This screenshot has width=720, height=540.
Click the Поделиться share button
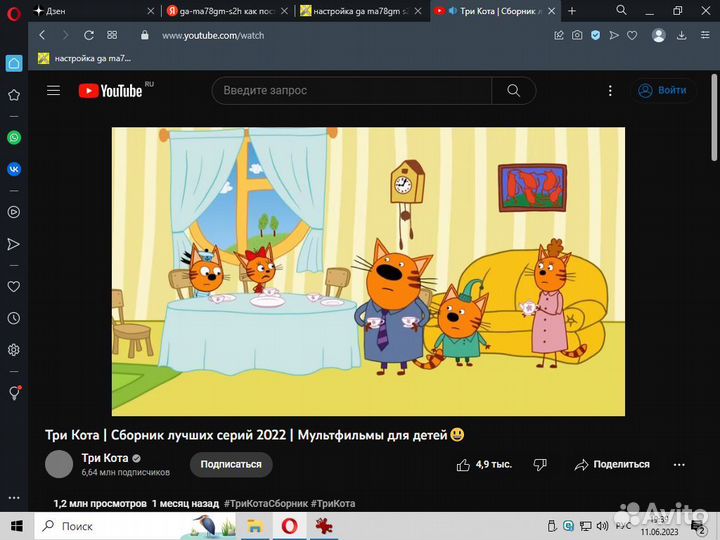[x=612, y=465]
